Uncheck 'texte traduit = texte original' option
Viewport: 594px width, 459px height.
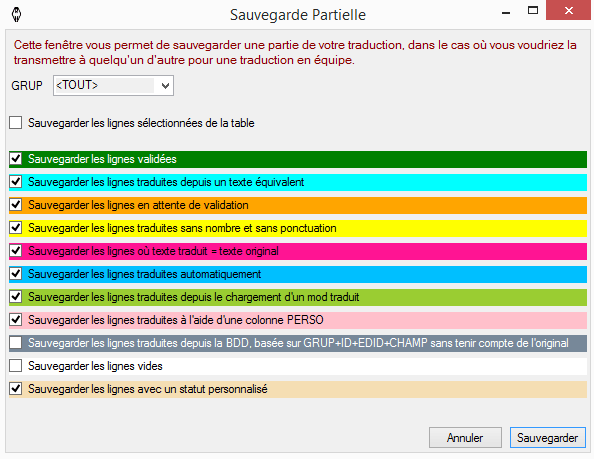[x=16, y=251]
